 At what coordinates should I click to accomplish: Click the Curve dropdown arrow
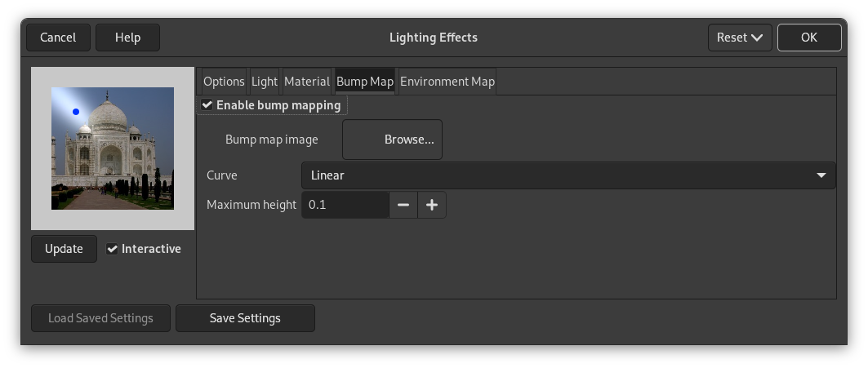click(821, 175)
